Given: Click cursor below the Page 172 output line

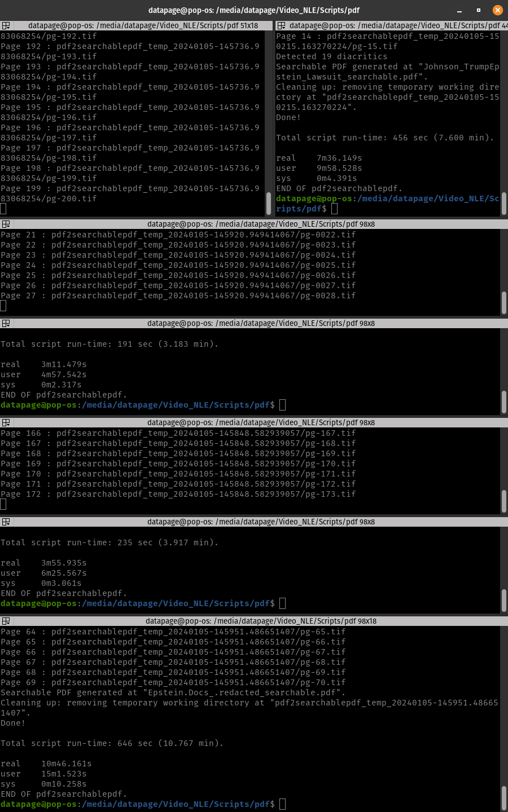Looking at the screenshot, I should click(x=3, y=504).
